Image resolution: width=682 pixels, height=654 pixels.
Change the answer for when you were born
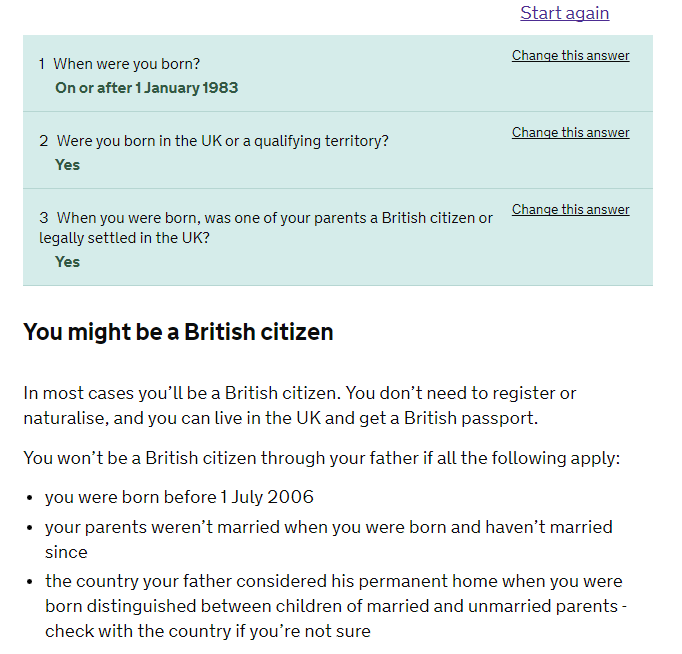[x=570, y=55]
